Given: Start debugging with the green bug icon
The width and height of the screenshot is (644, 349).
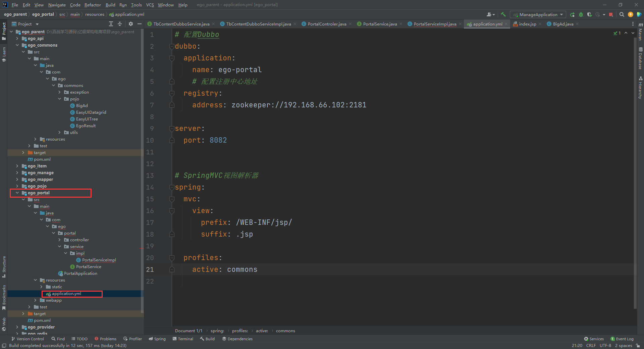Looking at the screenshot, I should pos(581,14).
